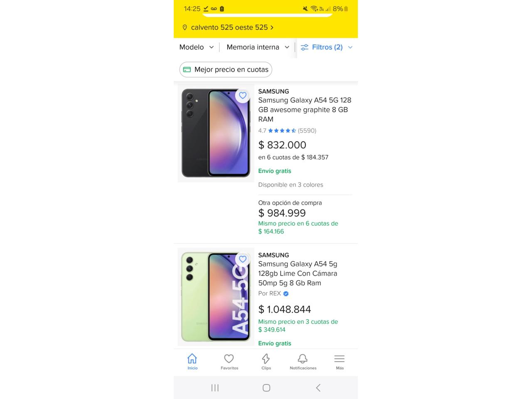Viewport: 532px width, 399px height.
Task: Tap the Filtros sliders icon
Action: coord(305,47)
